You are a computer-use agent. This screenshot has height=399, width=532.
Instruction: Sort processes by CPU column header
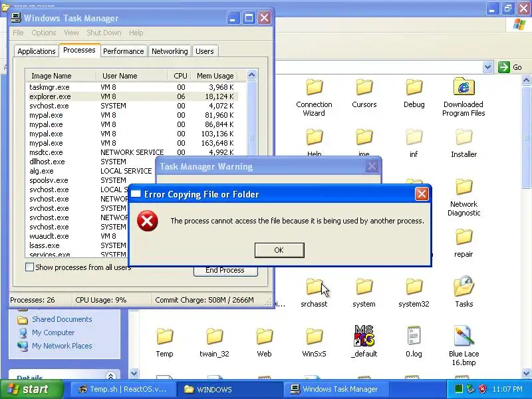pyautogui.click(x=179, y=76)
